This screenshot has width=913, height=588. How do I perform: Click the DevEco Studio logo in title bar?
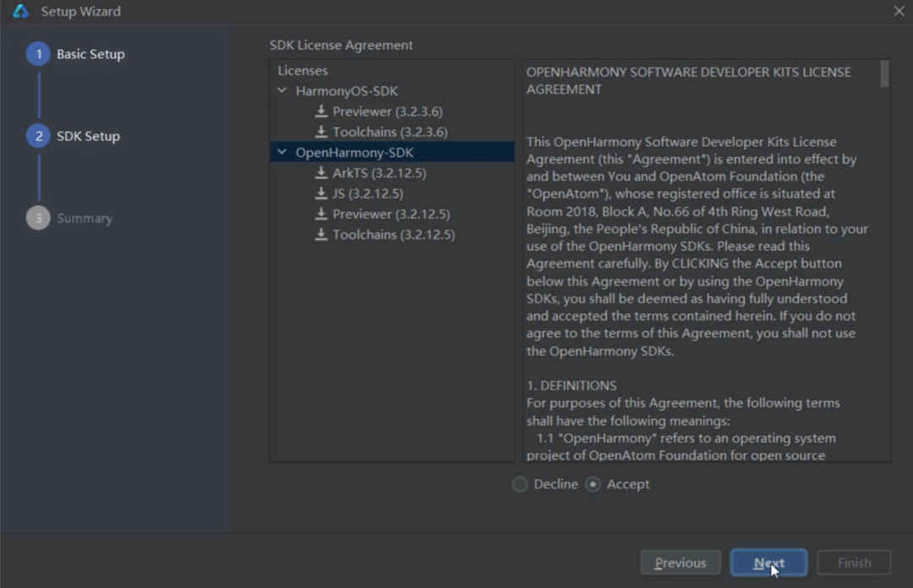click(x=20, y=11)
